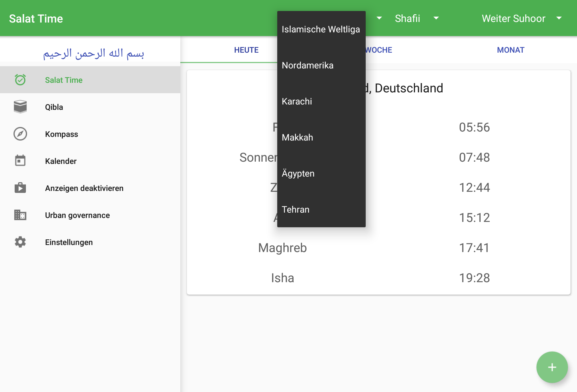Select Karachi from the dropdown list
577x392 pixels.
[297, 101]
